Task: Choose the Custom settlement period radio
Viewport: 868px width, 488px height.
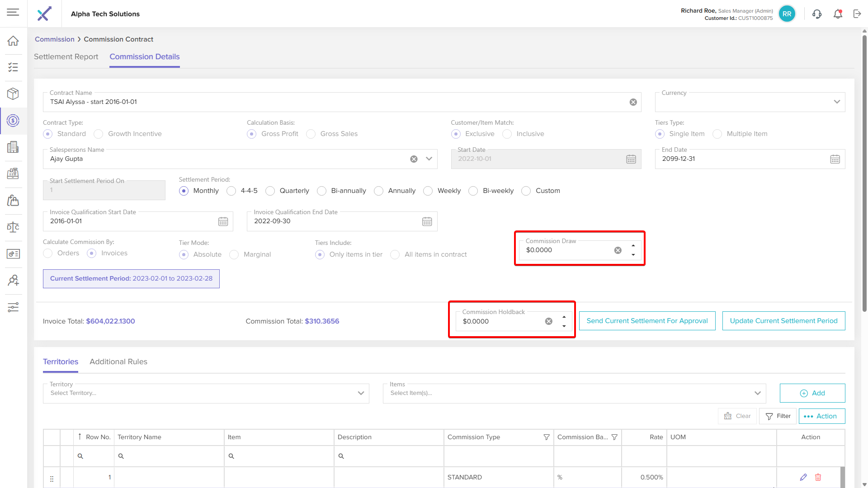Action: (526, 191)
